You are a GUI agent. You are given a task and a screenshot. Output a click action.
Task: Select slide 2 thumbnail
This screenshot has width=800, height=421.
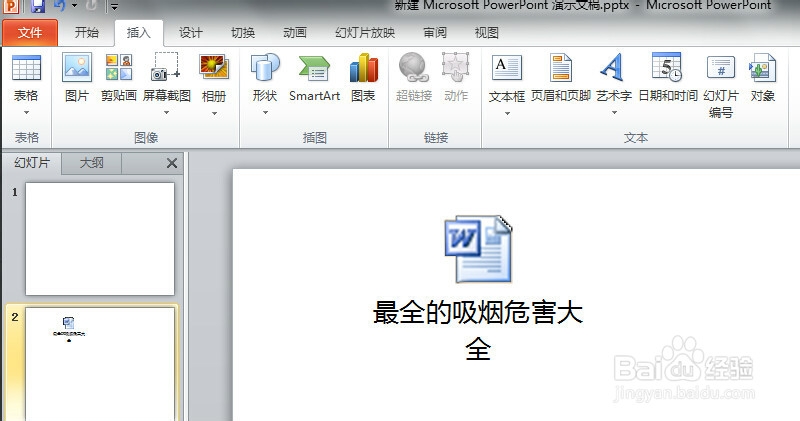[100, 364]
